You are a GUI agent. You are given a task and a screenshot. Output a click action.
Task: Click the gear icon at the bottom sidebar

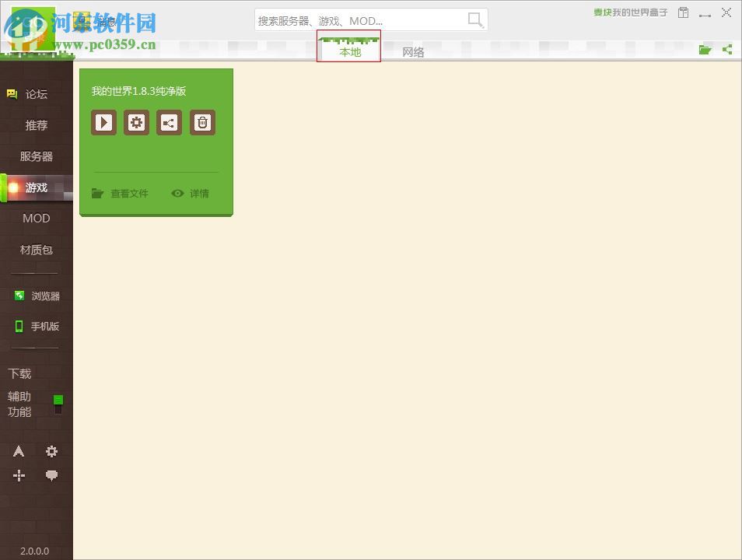51,451
